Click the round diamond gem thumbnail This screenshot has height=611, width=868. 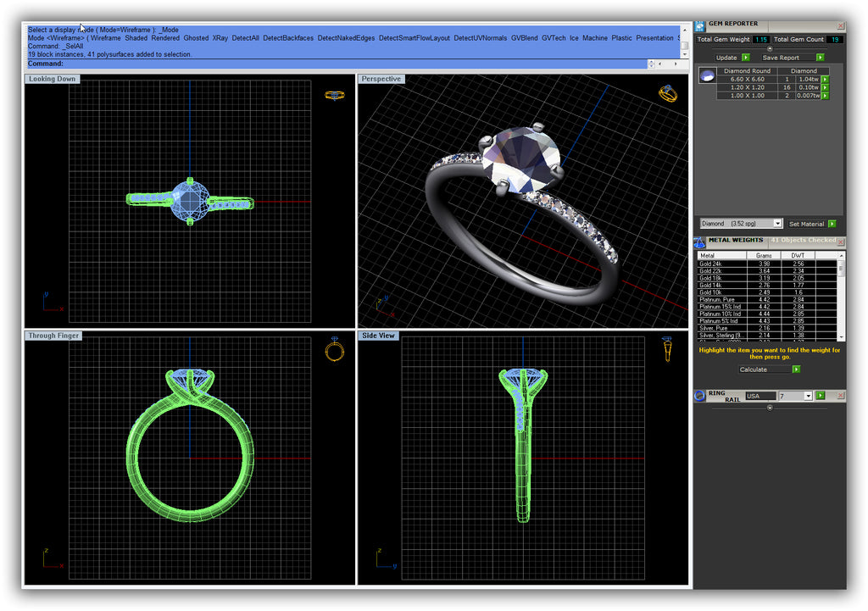coord(707,76)
